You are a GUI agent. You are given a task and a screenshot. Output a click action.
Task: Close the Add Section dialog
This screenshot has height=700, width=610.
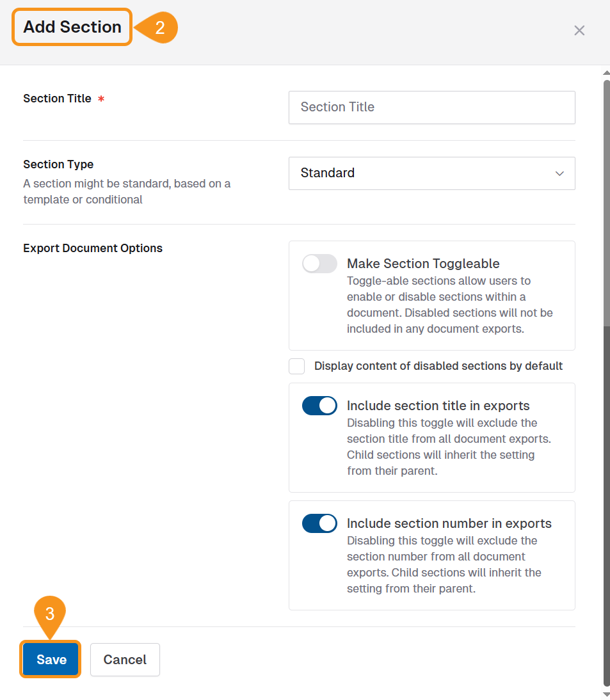(579, 30)
